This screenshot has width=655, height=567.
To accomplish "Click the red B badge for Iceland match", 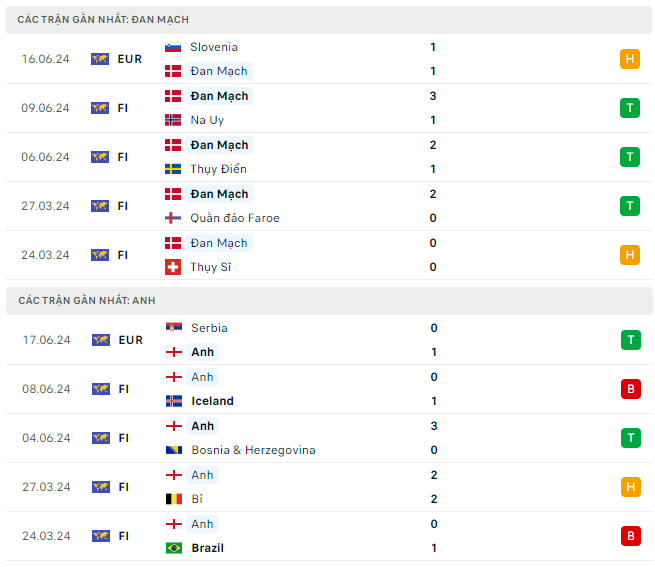I will (x=629, y=389).
